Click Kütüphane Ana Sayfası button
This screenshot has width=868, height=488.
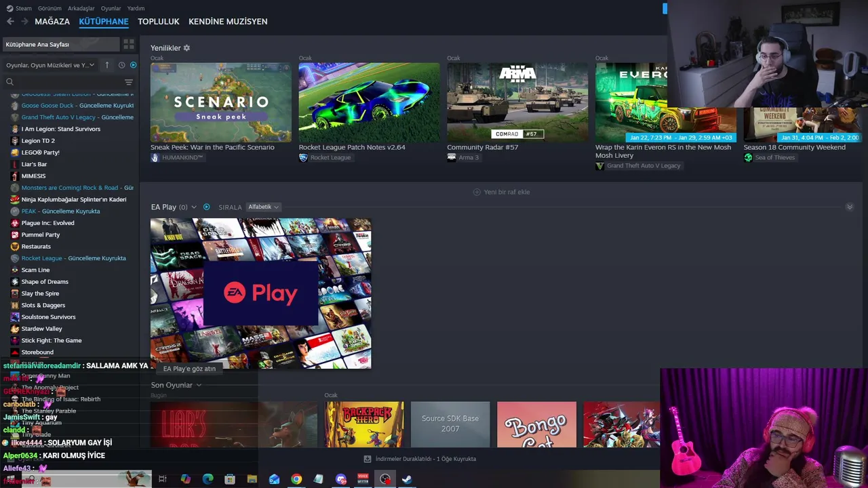(61, 44)
